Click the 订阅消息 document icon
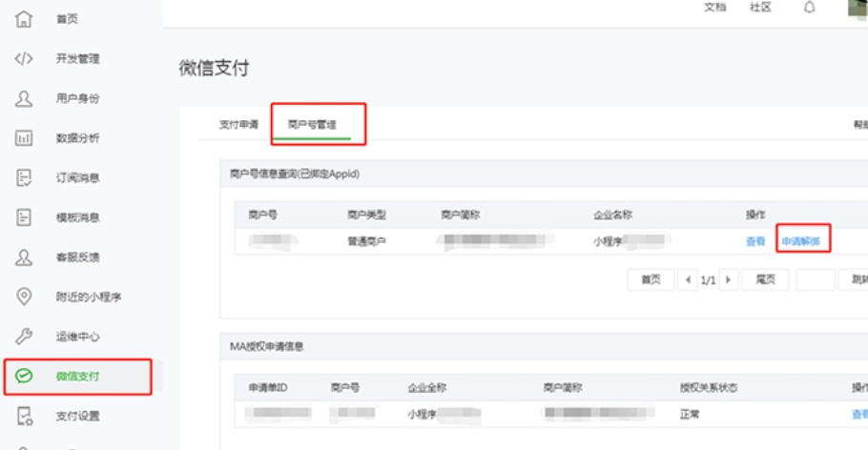 pyautogui.click(x=23, y=177)
